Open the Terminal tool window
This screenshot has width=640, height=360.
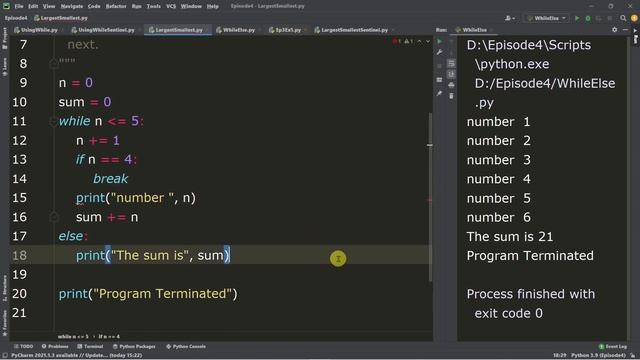(90, 347)
